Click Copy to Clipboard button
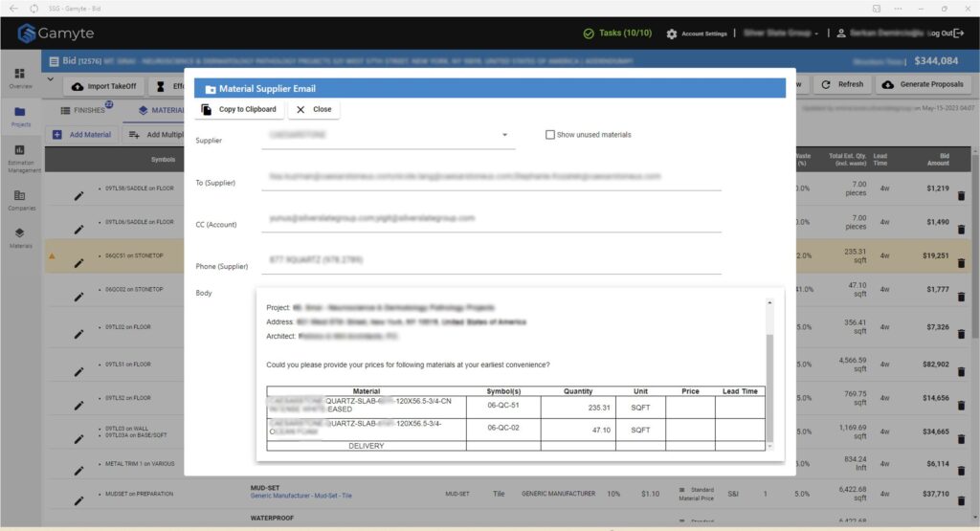The height and width of the screenshot is (531, 980). [x=239, y=109]
